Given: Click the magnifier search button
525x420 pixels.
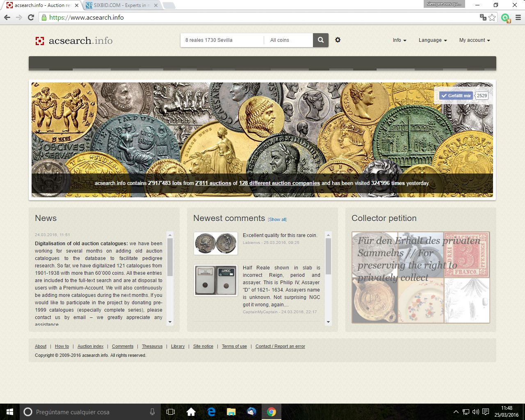Looking at the screenshot, I should coord(321,40).
